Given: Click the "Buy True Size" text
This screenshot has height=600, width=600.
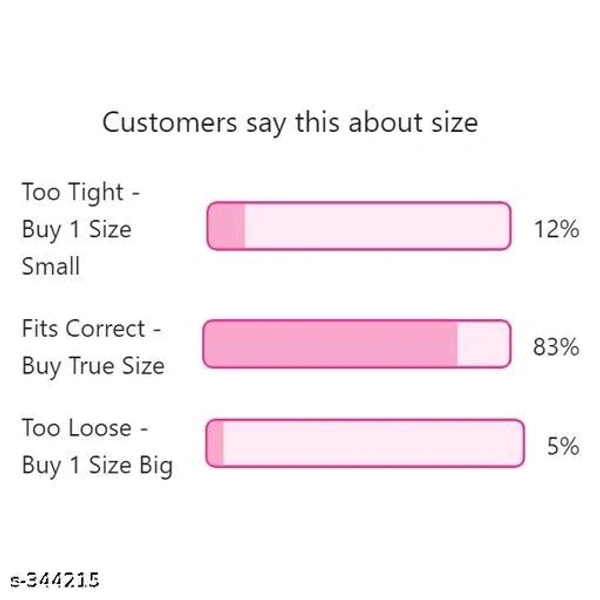Looking at the screenshot, I should pos(92,366).
